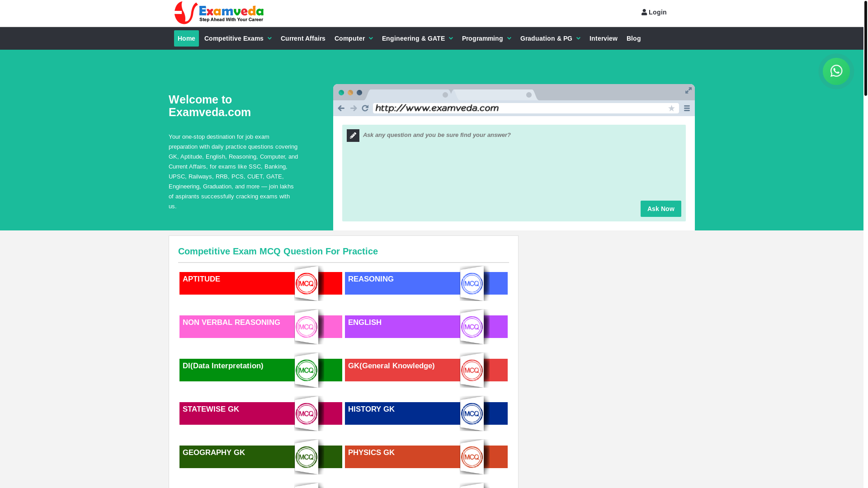Click the Aptitude MCQ badge icon
Viewport: 868px width, 488px height.
307,284
